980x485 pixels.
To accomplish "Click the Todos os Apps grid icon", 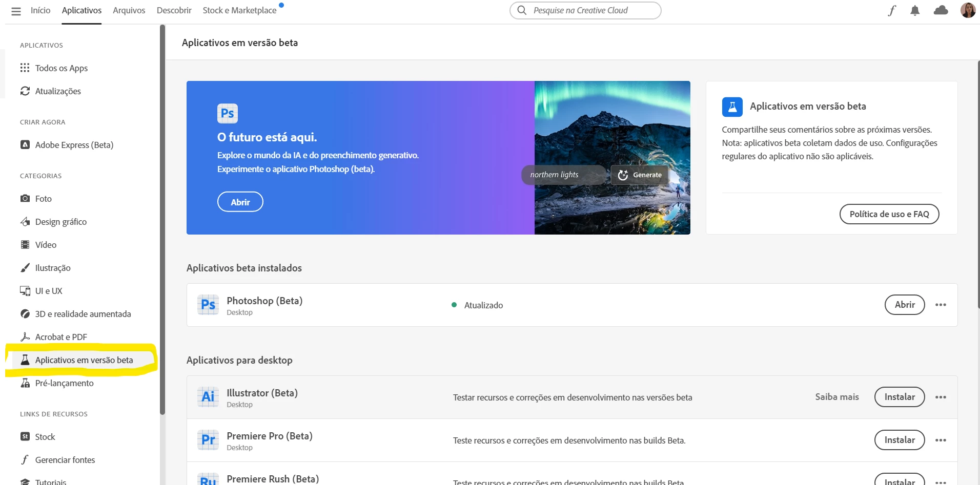I will (25, 68).
